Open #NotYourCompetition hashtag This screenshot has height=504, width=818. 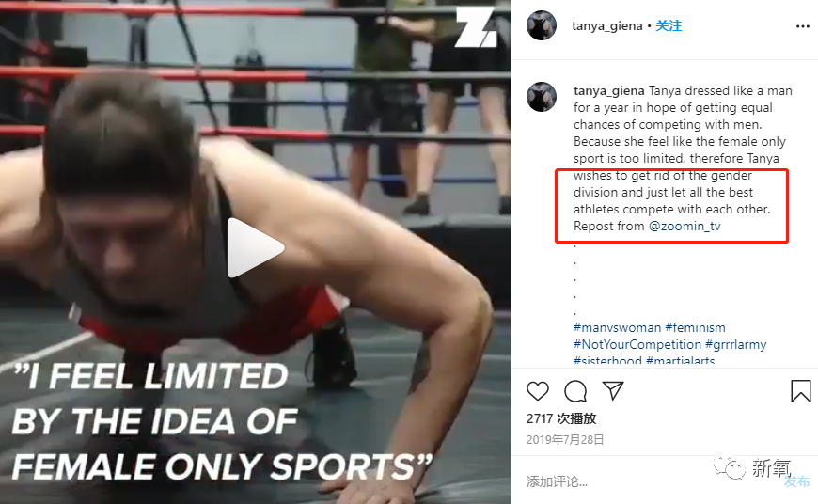pyautogui.click(x=637, y=344)
